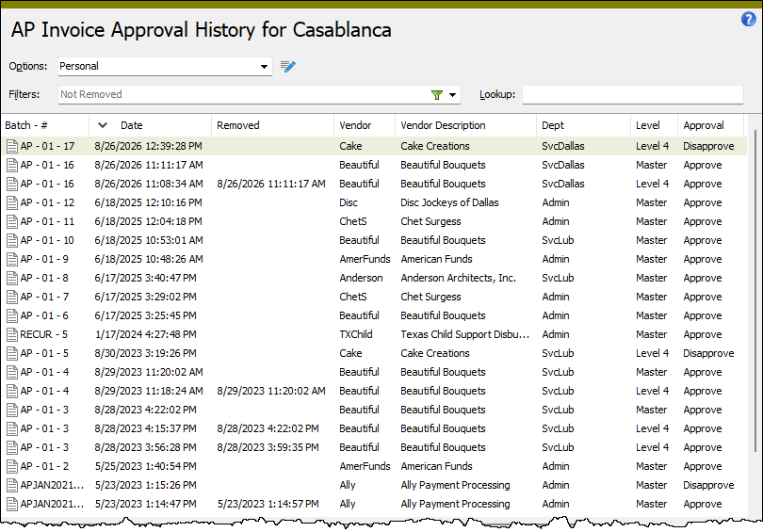Select the Texas Child Support Disbu... row
The width and height of the screenshot is (763, 532).
tap(374, 334)
